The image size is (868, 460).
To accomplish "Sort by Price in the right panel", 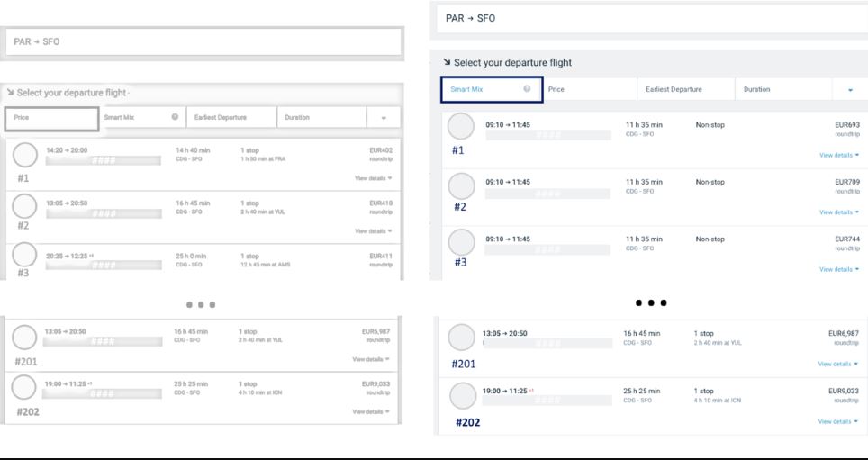I will (590, 89).
